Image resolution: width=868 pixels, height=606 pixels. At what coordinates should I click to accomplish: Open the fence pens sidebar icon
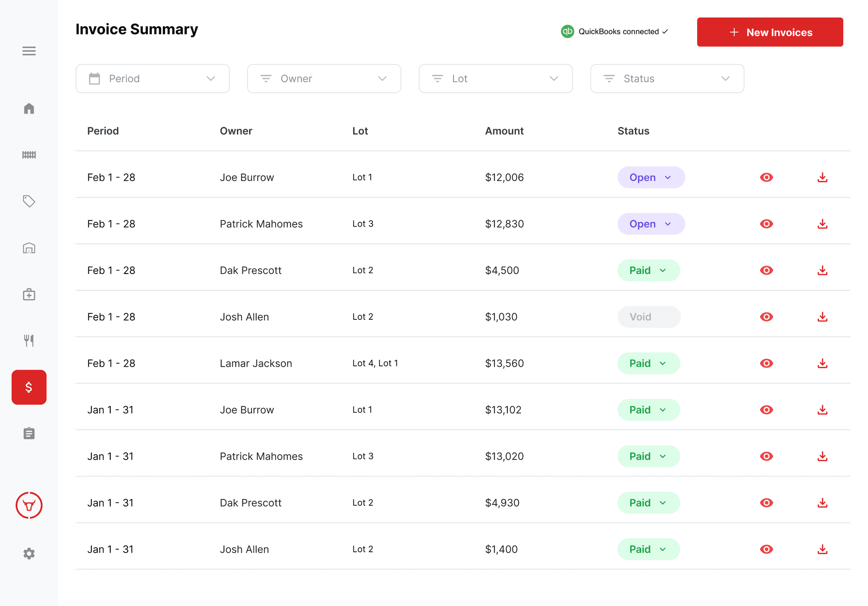(x=29, y=155)
